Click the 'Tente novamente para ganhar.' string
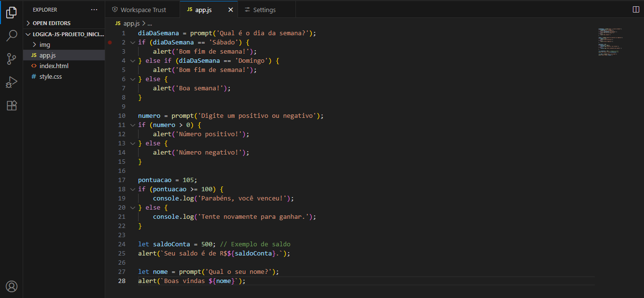This screenshot has height=298, width=644. 252,217
